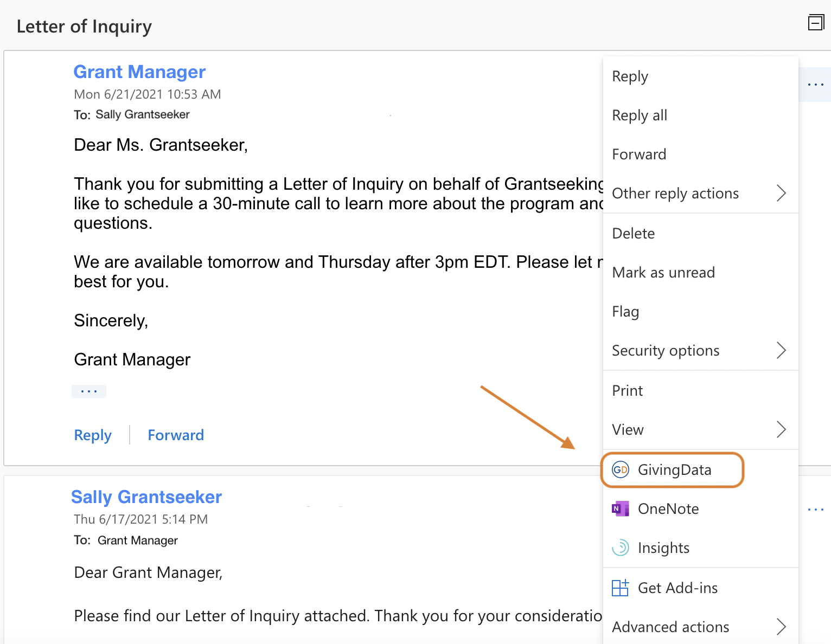Show trimmed content under Grant Manager's signature

pyautogui.click(x=89, y=391)
